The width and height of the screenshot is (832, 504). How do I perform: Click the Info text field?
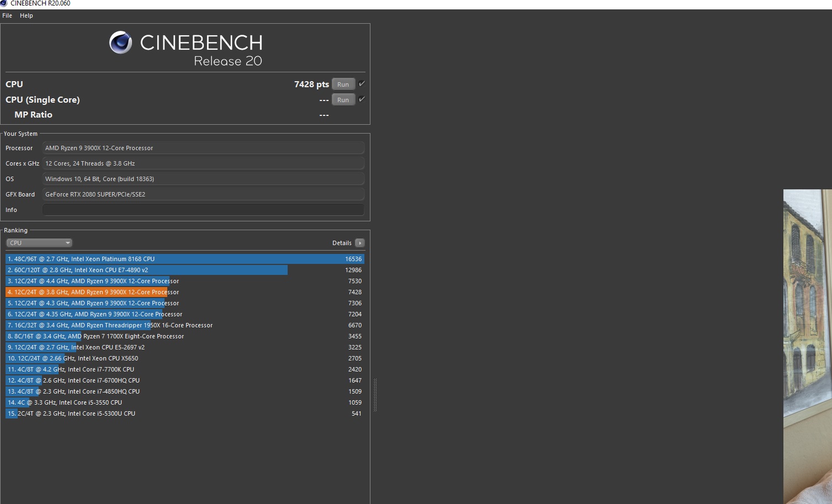coord(203,210)
